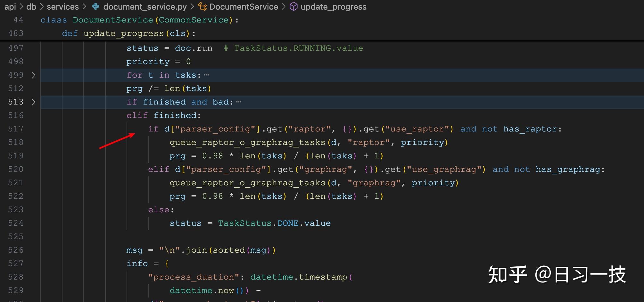Click '"use_raptor"' string on line 517
Screen dimensions: 644x302
coord(417,129)
